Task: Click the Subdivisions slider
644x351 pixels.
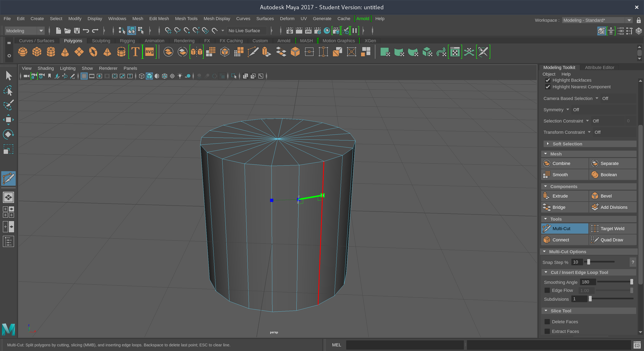Action: click(x=611, y=299)
